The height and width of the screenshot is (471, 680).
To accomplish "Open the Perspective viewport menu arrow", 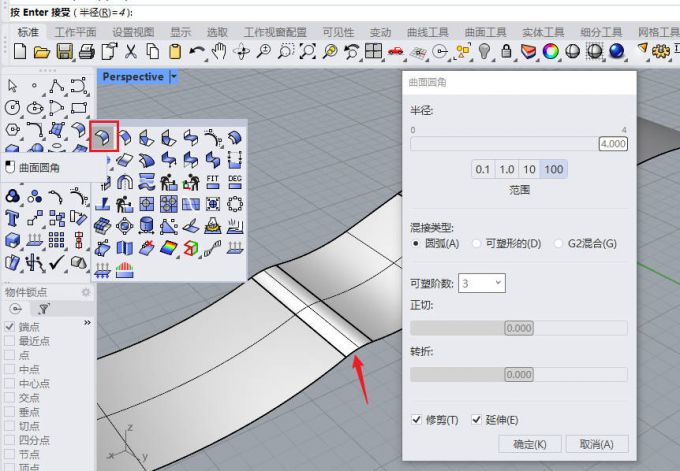I will tap(174, 77).
